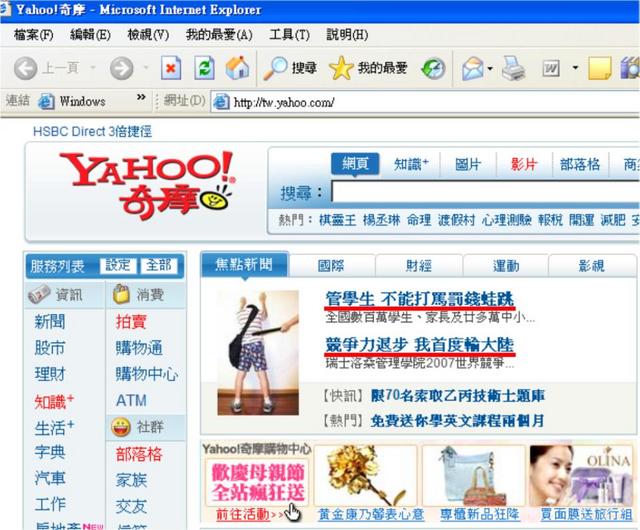This screenshot has width=640, height=530.
Task: Click the shopping bag 消費 icon
Action: 121,294
